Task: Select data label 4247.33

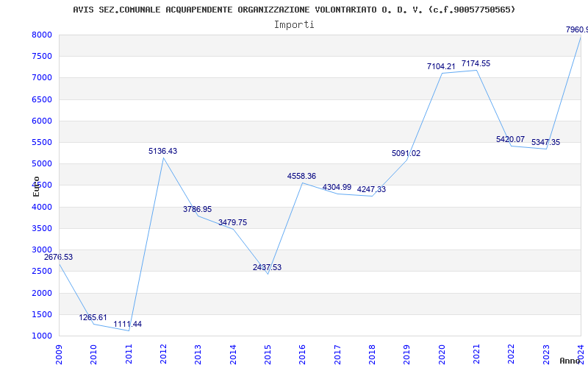Action: pyautogui.click(x=371, y=189)
